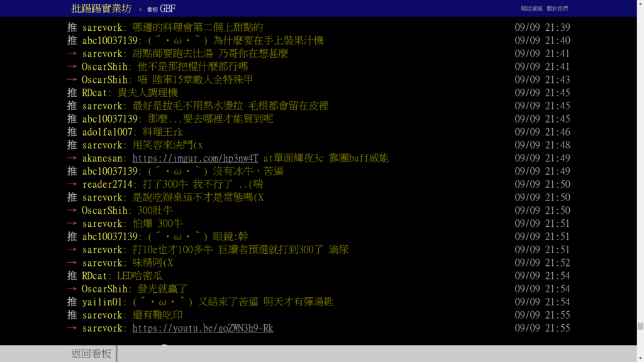Click the comment text LED哈密瓜
This screenshot has width=644, height=362.
[x=140, y=276]
